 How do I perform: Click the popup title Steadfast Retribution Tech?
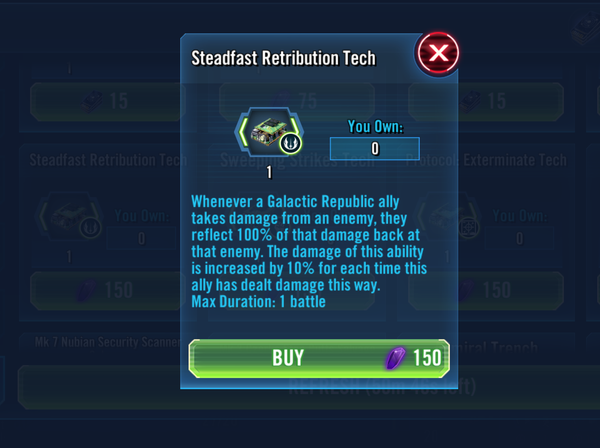click(x=283, y=58)
